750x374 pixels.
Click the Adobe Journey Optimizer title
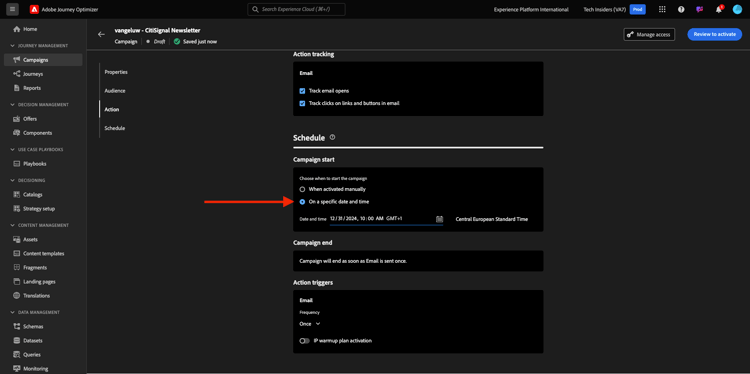[70, 9]
